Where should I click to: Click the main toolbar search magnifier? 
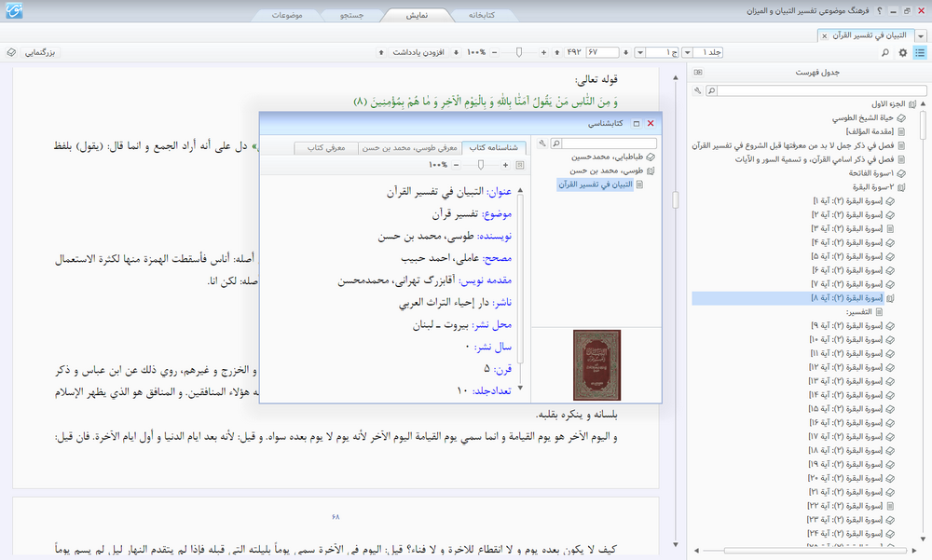885,52
